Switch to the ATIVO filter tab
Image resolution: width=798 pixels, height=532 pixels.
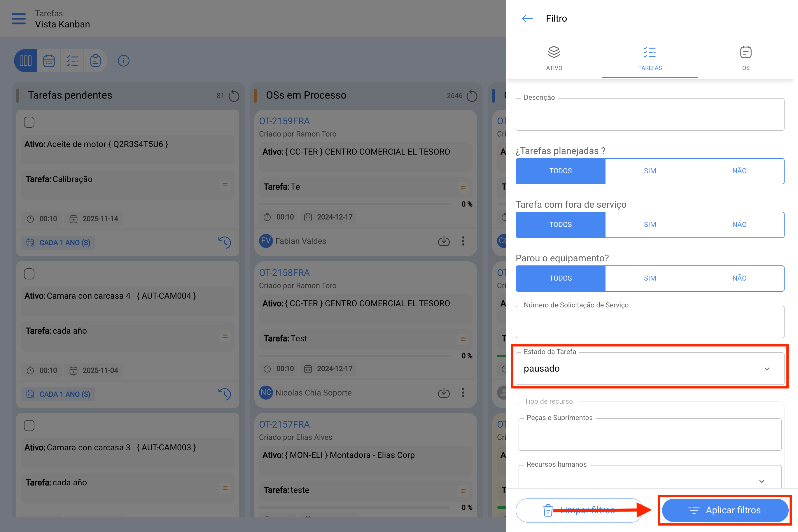554,58
